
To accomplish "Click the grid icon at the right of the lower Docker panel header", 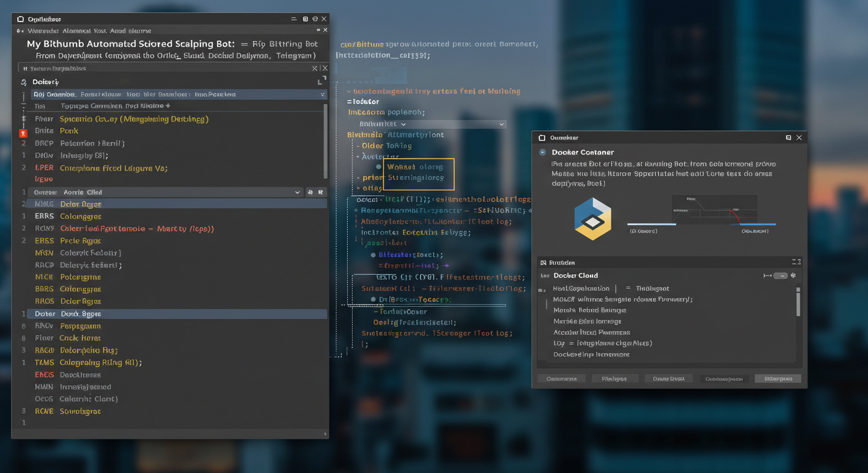I will coord(796,262).
